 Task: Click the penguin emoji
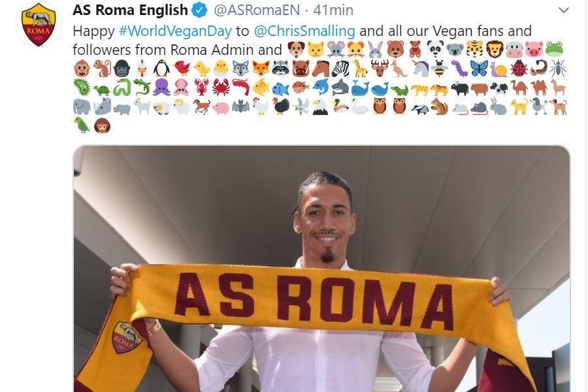(161, 69)
